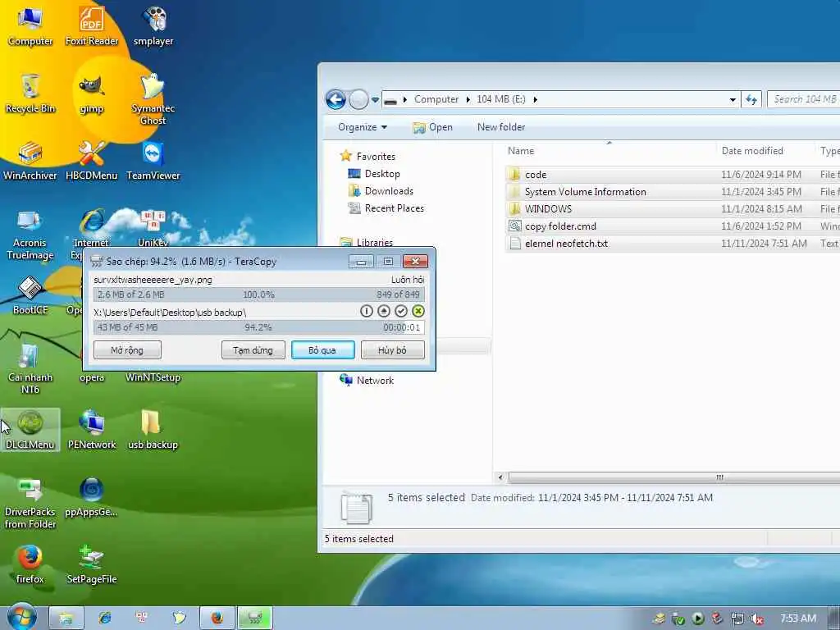
Task: Launch PENetwork from desktop
Action: click(x=92, y=430)
